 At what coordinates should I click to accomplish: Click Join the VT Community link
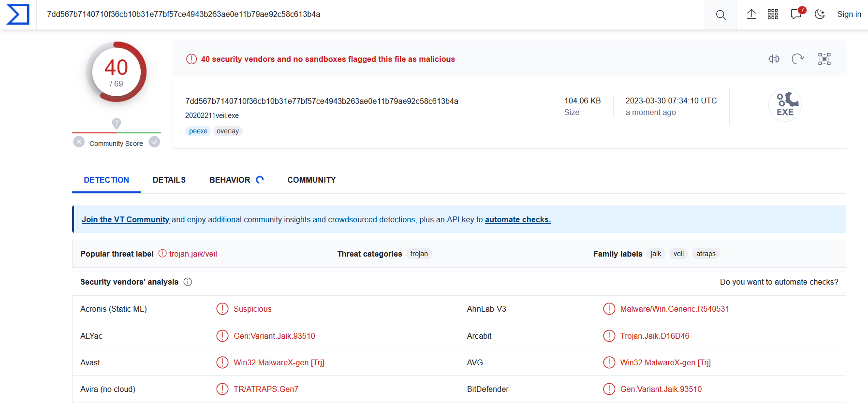point(125,219)
